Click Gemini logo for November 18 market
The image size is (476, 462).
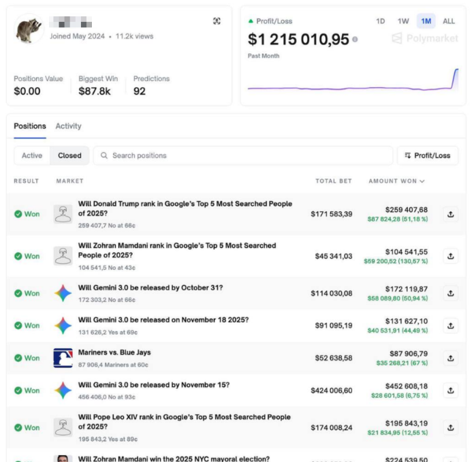(63, 326)
